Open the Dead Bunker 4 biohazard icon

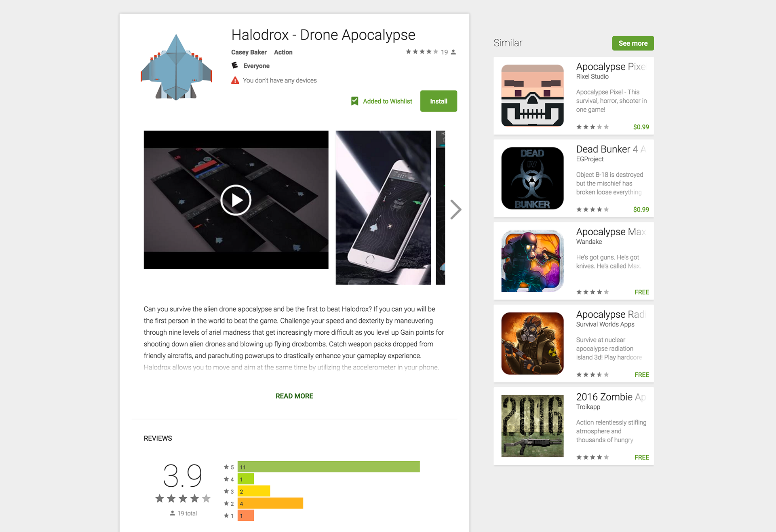pyautogui.click(x=532, y=178)
